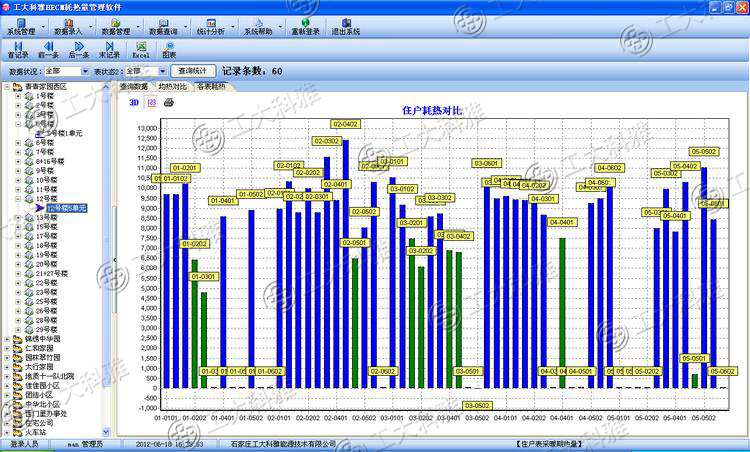
Task: Click the 大行家园 folder icon
Action: point(18,367)
